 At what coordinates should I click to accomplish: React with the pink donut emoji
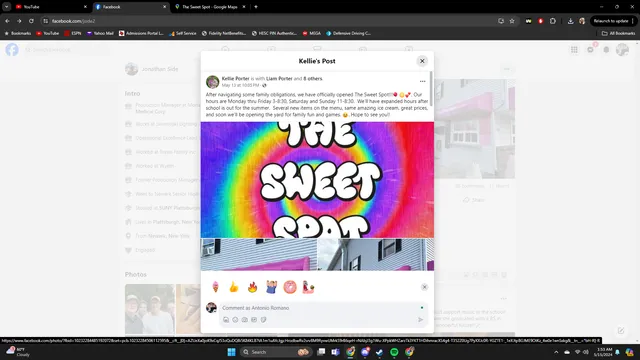tap(290, 287)
